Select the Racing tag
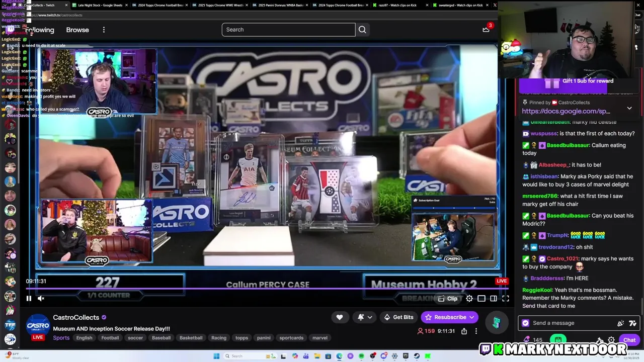 219,338
